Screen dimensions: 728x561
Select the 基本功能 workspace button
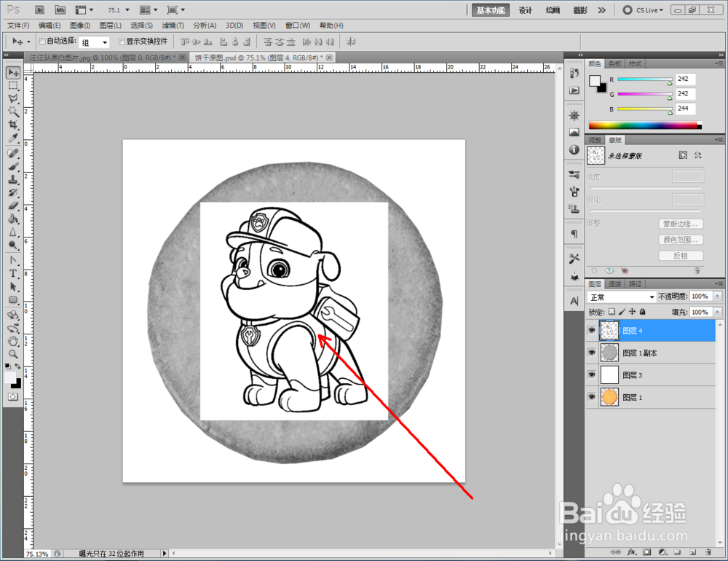(x=491, y=10)
